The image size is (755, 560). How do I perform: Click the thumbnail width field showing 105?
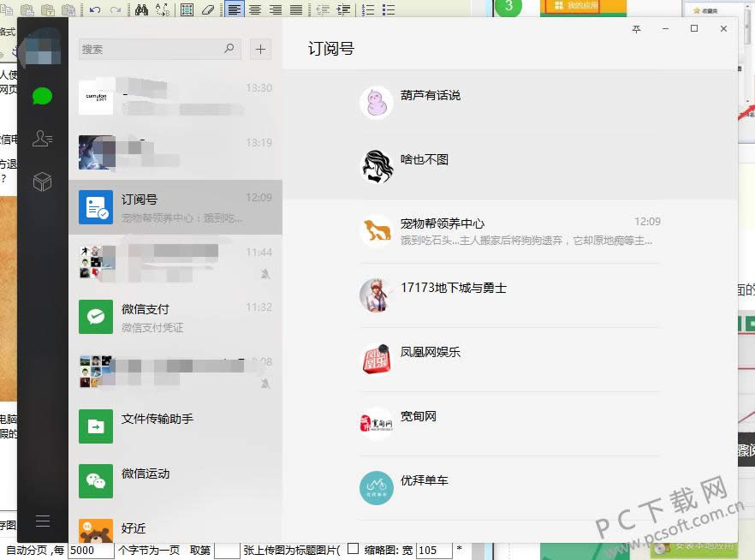point(433,550)
